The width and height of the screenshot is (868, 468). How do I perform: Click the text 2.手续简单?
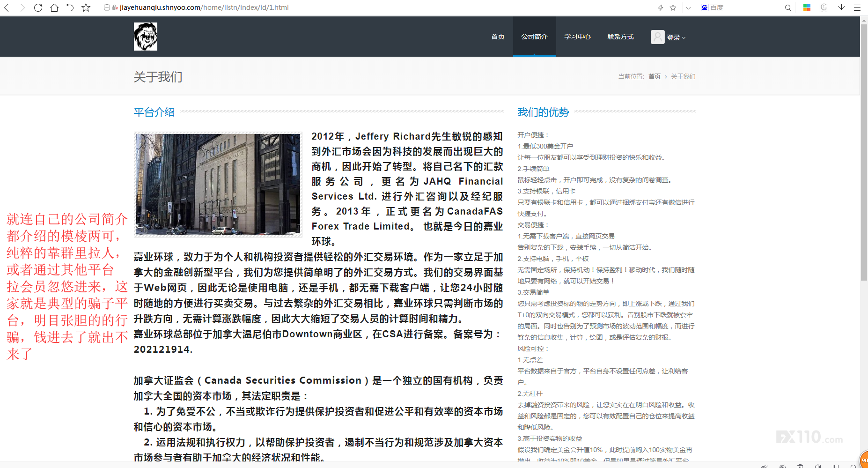[x=533, y=169]
